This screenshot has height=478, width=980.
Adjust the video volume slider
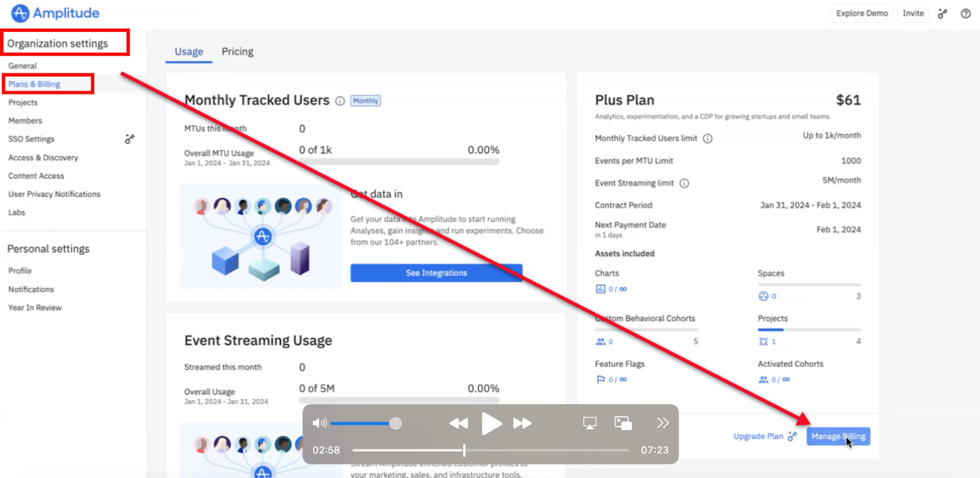pyautogui.click(x=366, y=423)
